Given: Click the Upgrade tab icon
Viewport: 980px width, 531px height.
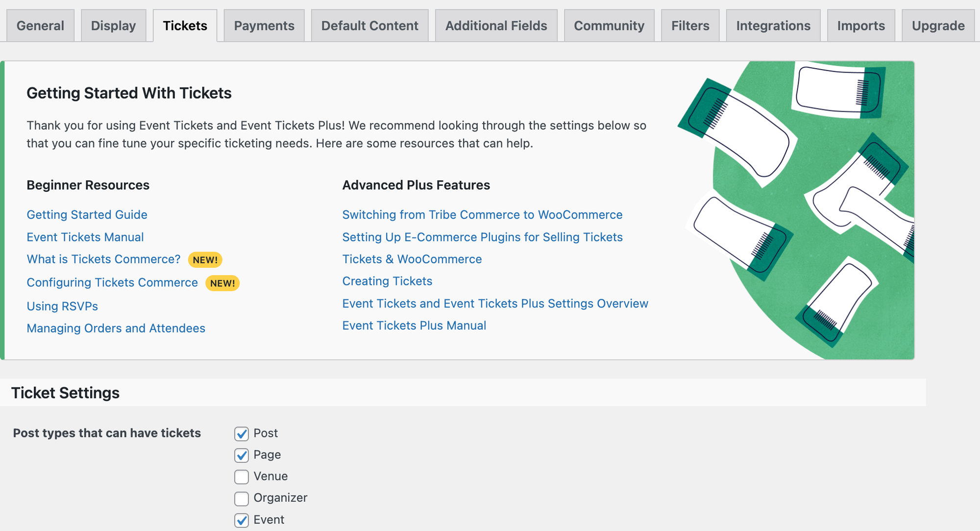Looking at the screenshot, I should 938,25.
